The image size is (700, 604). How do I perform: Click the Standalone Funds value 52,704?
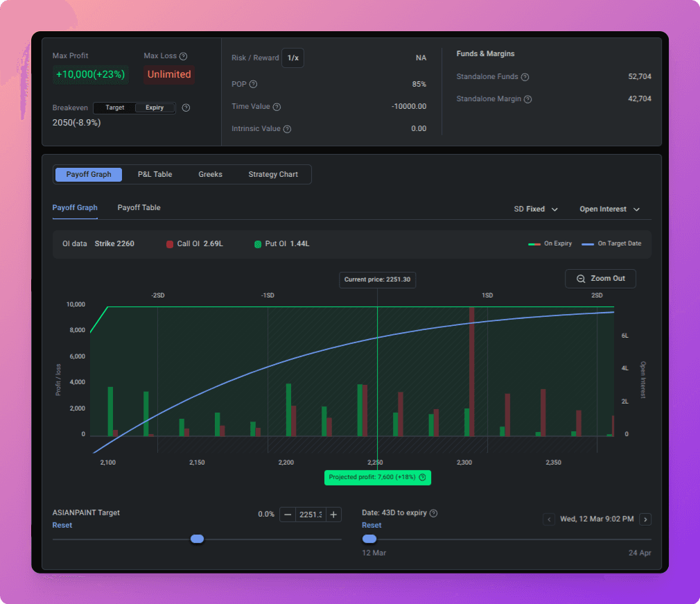coord(639,77)
